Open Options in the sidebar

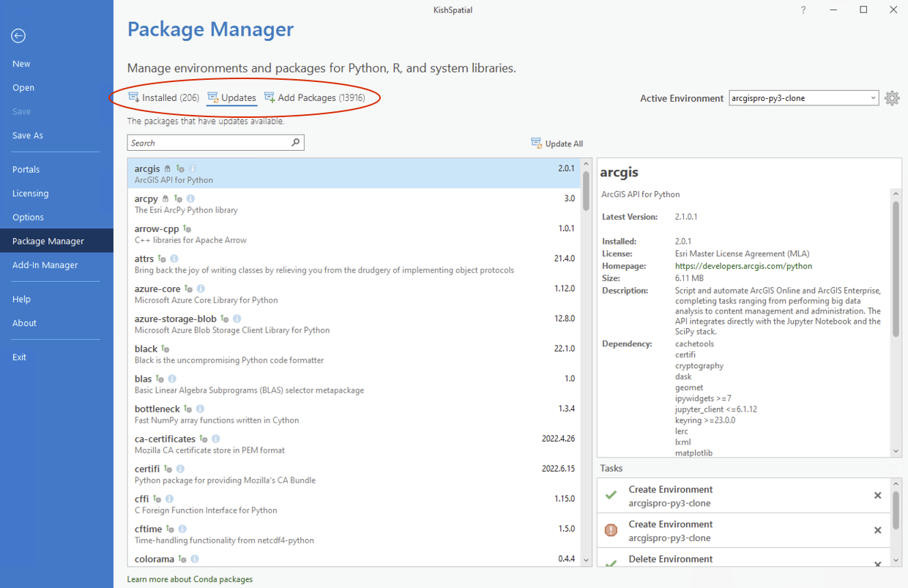pyautogui.click(x=28, y=217)
